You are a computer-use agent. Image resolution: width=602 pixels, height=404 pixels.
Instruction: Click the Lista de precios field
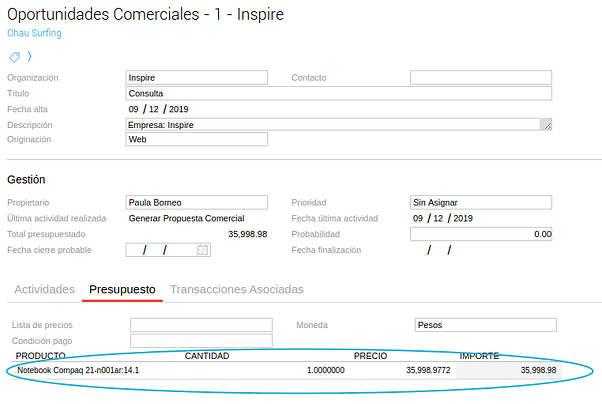pos(201,325)
